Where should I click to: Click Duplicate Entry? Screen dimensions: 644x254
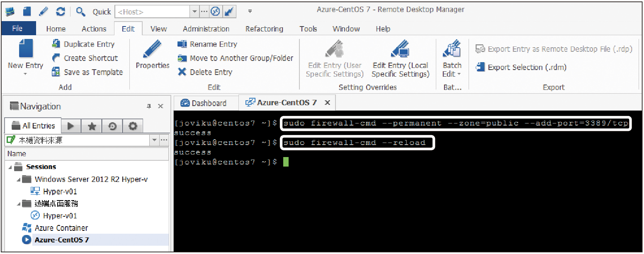tap(83, 44)
